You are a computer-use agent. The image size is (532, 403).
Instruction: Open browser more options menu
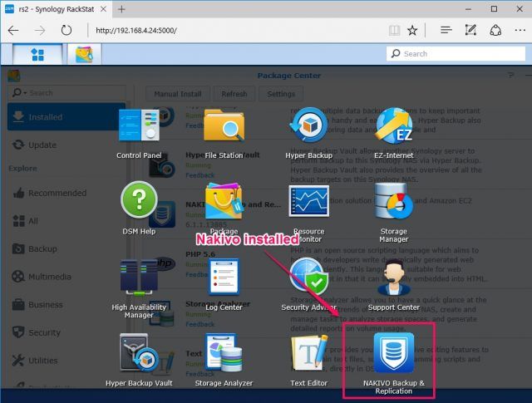pyautogui.click(x=520, y=31)
